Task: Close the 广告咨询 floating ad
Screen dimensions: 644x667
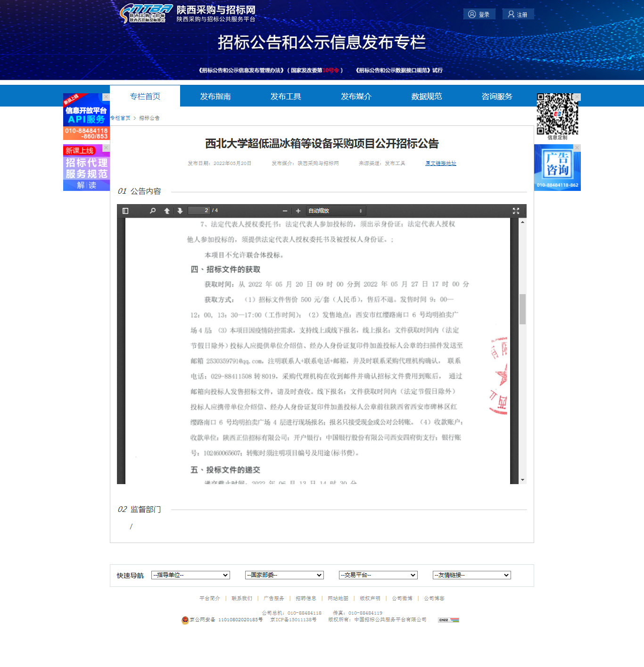Action: click(x=577, y=148)
